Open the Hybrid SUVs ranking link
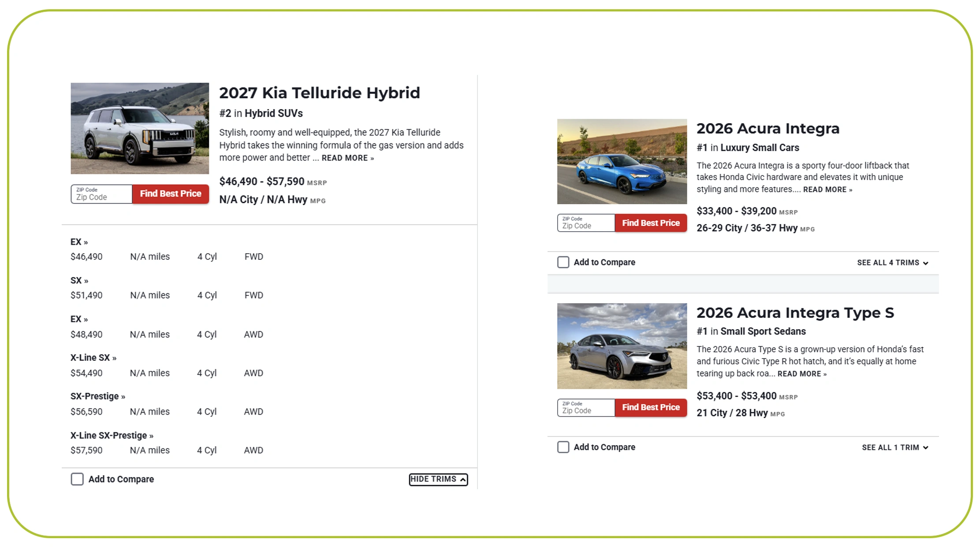Screen dimensions: 980x547 click(274, 113)
